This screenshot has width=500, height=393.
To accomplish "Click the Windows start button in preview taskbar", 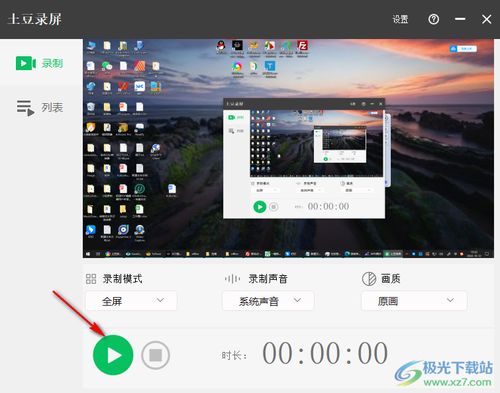I will click(88, 254).
